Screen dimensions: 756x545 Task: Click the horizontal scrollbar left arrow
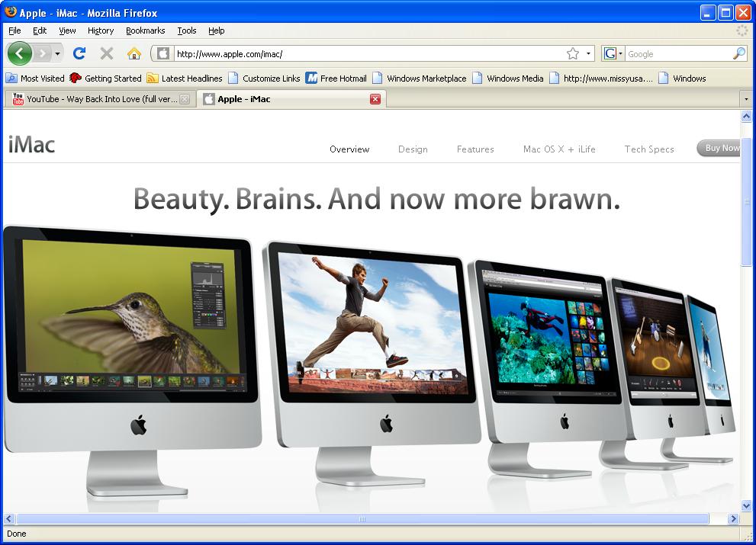pyautogui.click(x=8, y=518)
